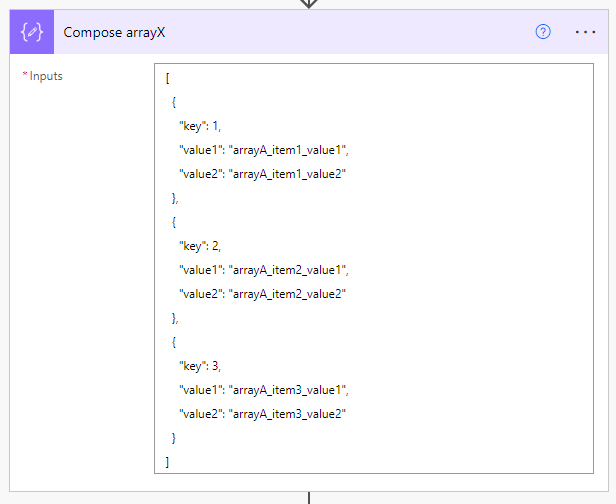Open the three-dot more options menu

(585, 32)
